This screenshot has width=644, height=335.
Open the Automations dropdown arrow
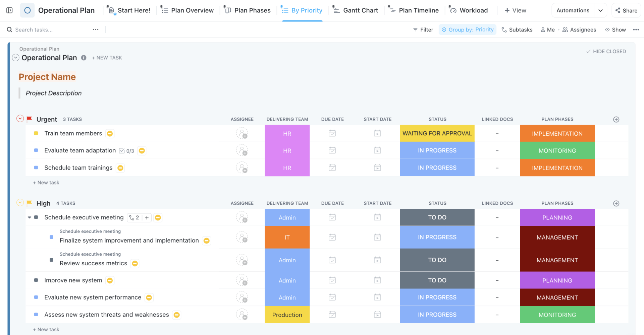tap(600, 10)
